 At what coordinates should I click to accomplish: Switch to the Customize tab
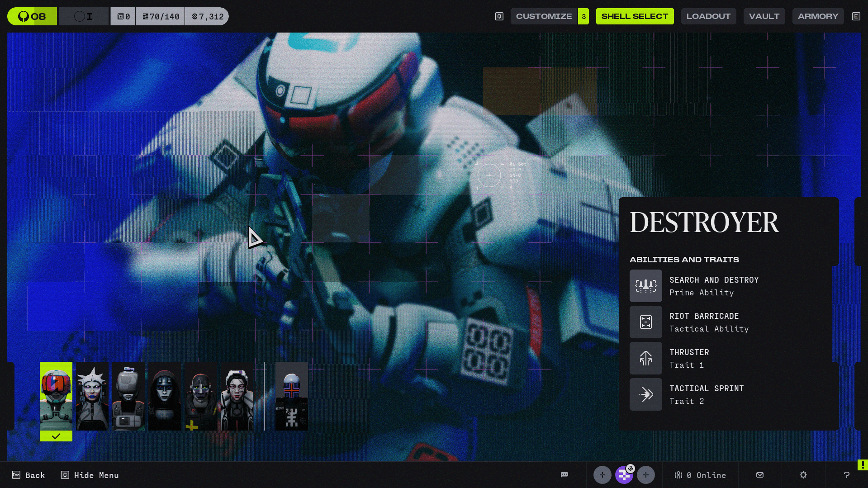[x=544, y=16]
